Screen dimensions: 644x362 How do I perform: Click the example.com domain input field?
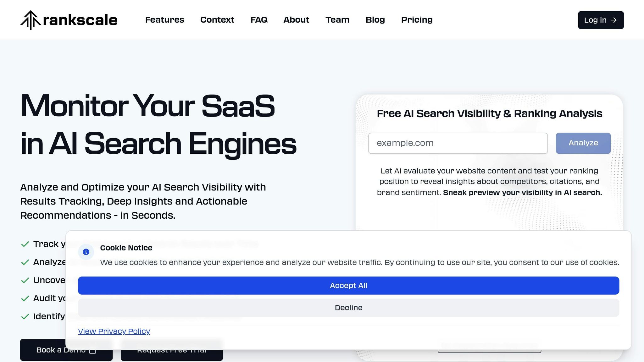[458, 143]
